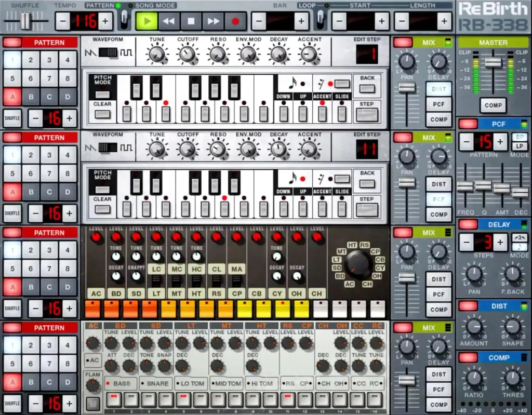Click the 808 SD Snappy knob
This screenshot has width=532, height=415.
[x=136, y=276]
